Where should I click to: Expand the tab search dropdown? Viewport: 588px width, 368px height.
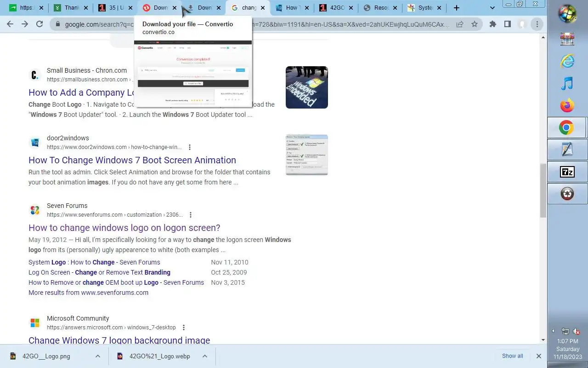(x=492, y=8)
